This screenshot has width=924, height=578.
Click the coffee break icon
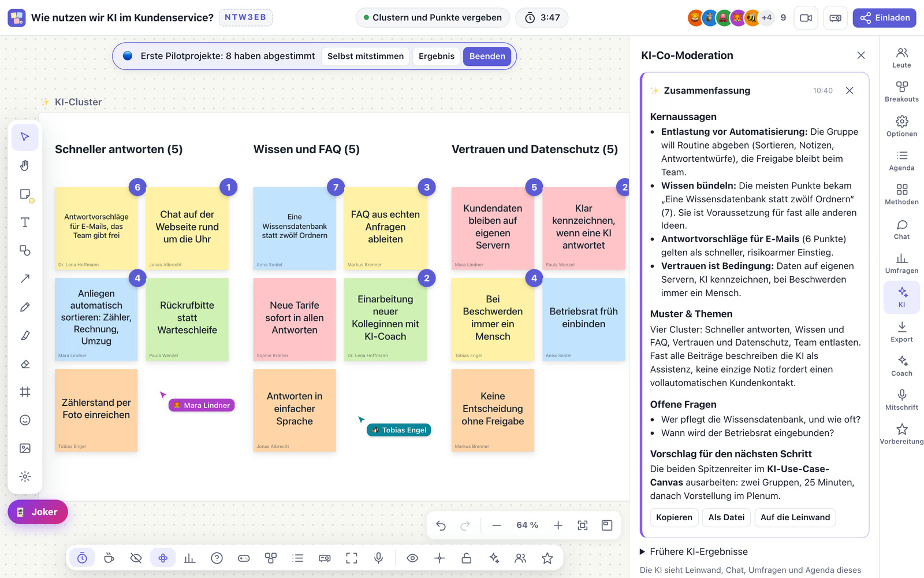[x=109, y=558]
